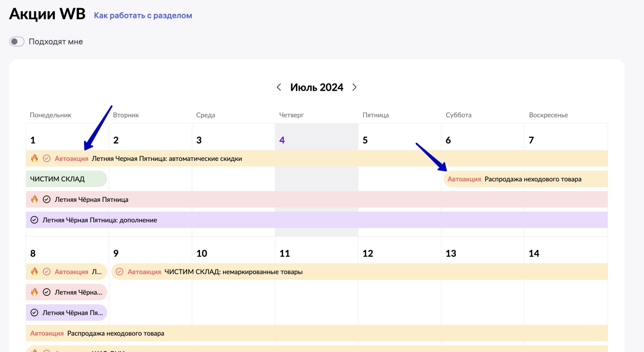
Task: Click the 'Июль 2024' month heading
Action: point(317,87)
